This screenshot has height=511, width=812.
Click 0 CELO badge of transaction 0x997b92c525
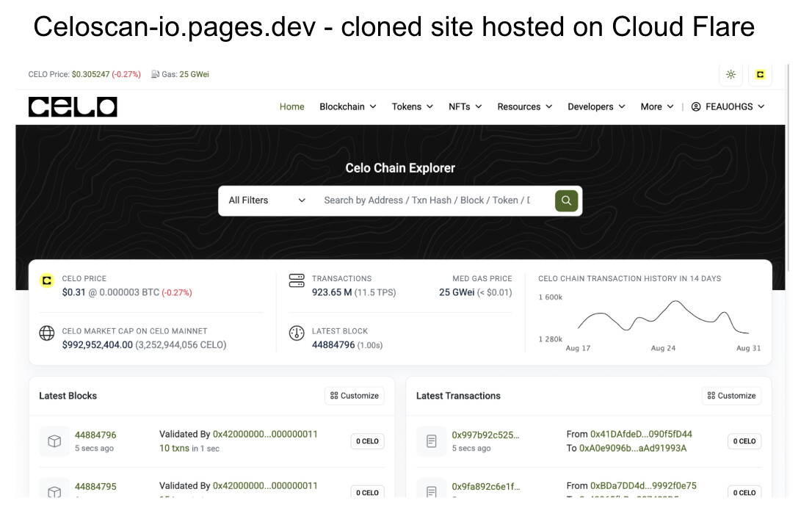744,441
